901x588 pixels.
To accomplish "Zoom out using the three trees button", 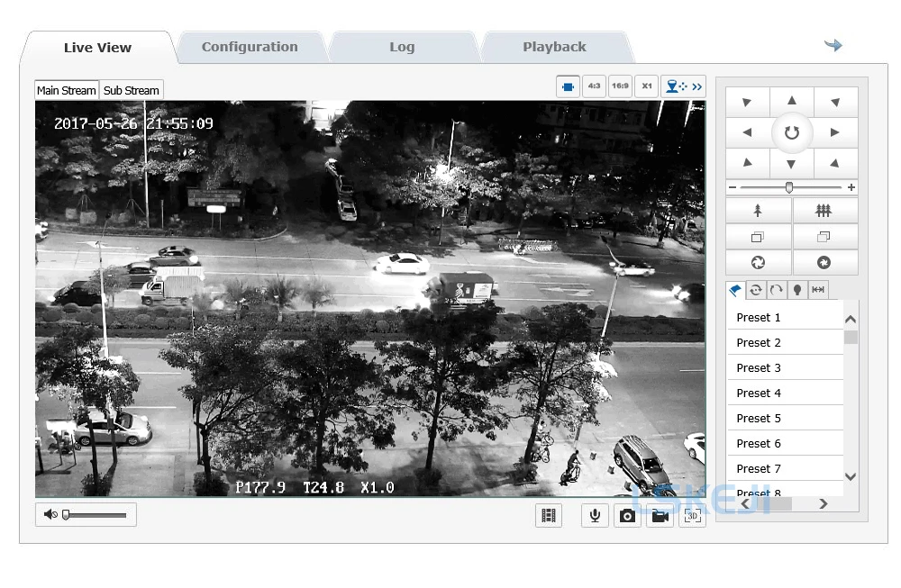I will [x=824, y=210].
